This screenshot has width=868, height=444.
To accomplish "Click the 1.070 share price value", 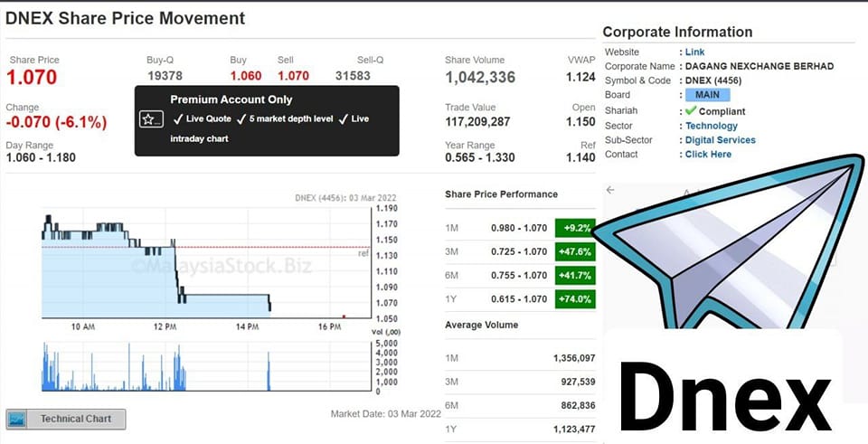I will click(x=32, y=77).
